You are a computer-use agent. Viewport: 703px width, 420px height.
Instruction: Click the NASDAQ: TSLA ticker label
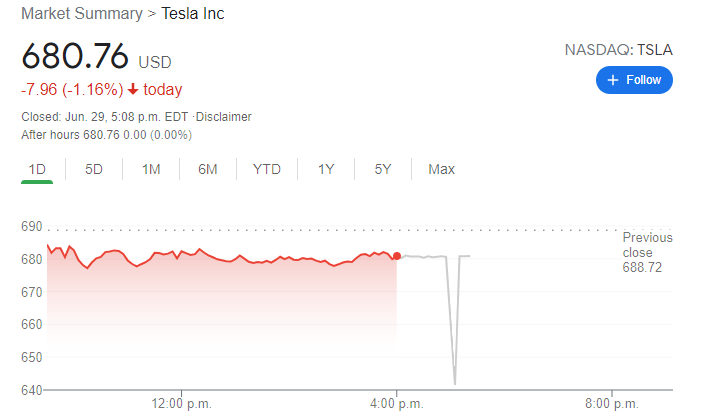[x=620, y=50]
